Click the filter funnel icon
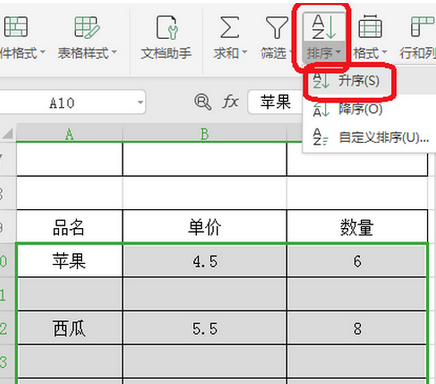This screenshot has width=436, height=384. tap(277, 27)
